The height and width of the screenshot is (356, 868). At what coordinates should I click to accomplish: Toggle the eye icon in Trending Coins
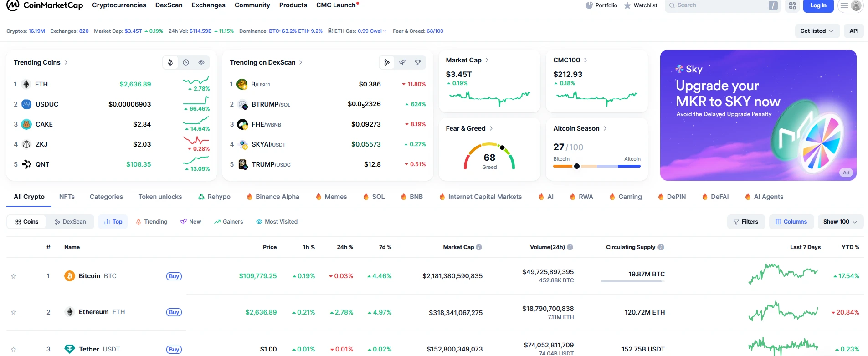(201, 62)
